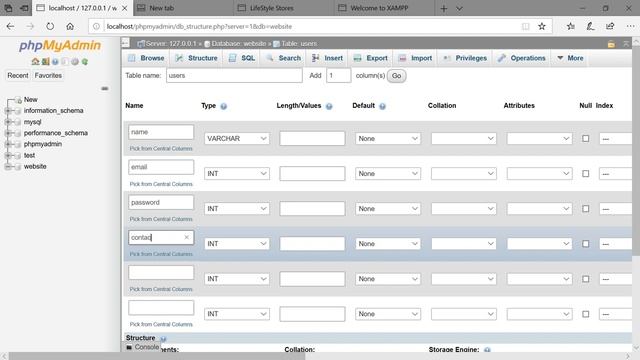The image size is (640, 360).
Task: Open phpMyAdmin home icon in sidebar
Action: click(x=35, y=62)
